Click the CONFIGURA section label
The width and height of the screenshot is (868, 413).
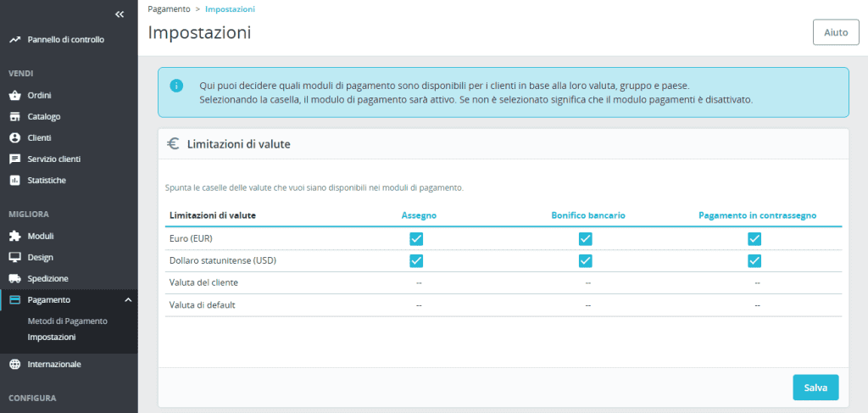tap(32, 398)
